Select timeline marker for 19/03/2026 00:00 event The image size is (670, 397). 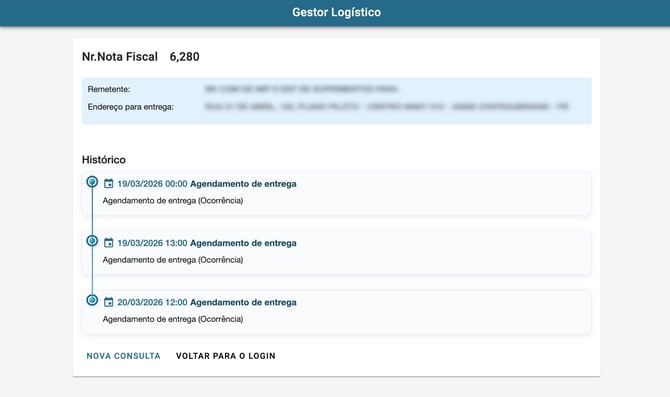92,182
